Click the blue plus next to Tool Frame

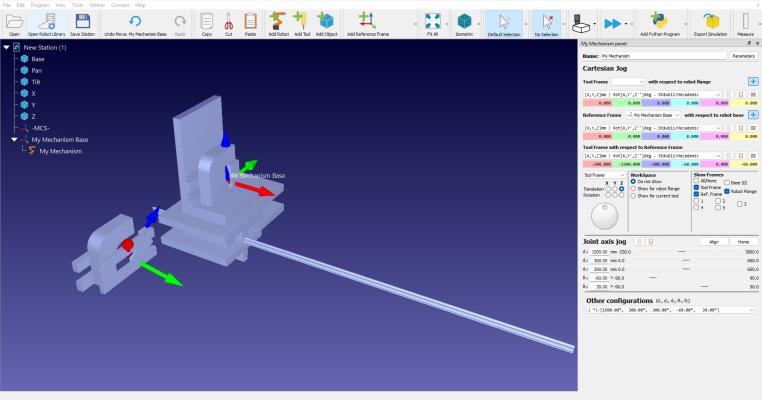[753, 82]
